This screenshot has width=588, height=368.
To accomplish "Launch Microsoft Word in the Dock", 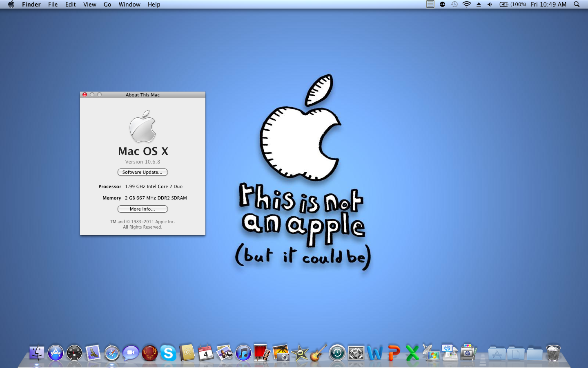I will (x=375, y=353).
